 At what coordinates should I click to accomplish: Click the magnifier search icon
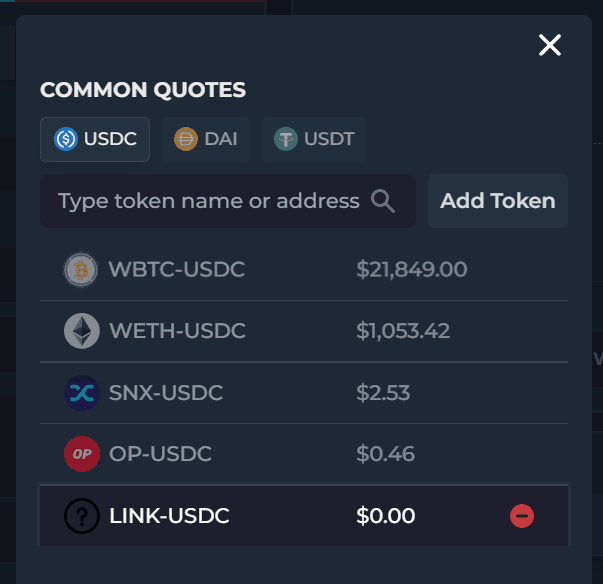click(x=383, y=201)
